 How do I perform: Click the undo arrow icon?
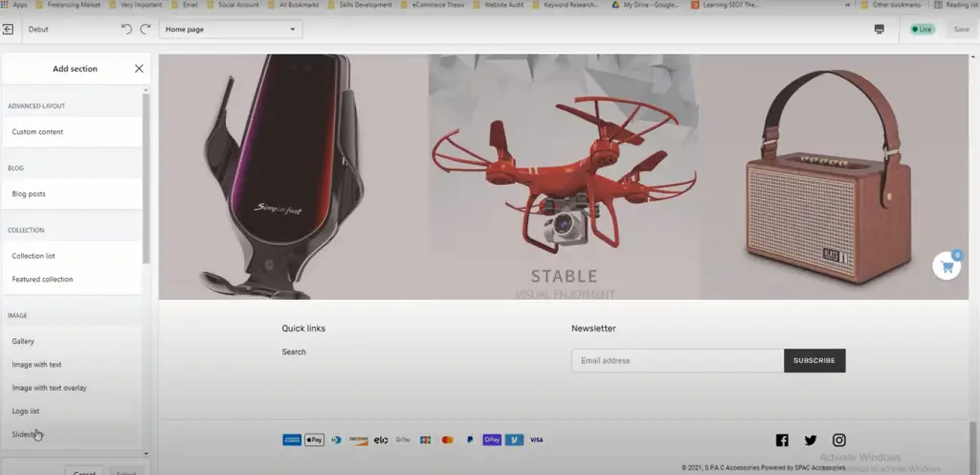(x=126, y=30)
